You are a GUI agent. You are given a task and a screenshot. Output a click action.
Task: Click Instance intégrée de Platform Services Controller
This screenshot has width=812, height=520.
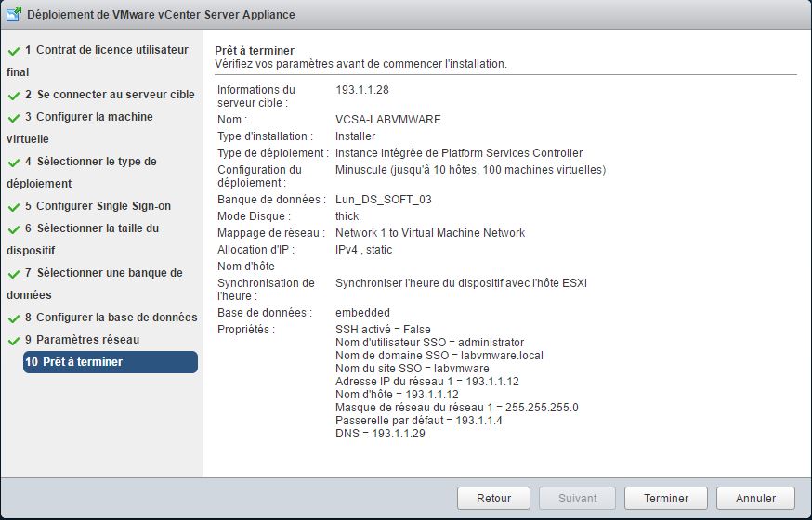coord(459,153)
